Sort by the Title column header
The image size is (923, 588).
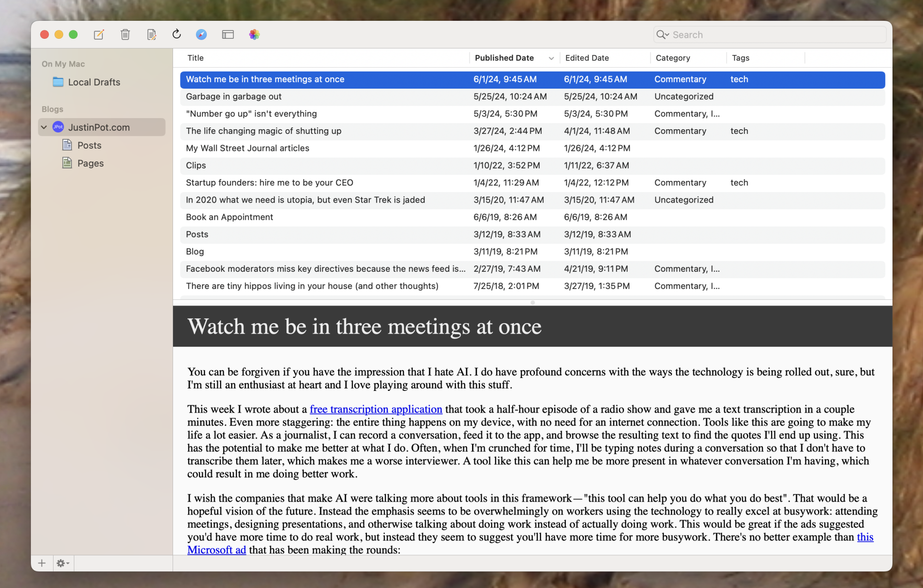tap(195, 58)
